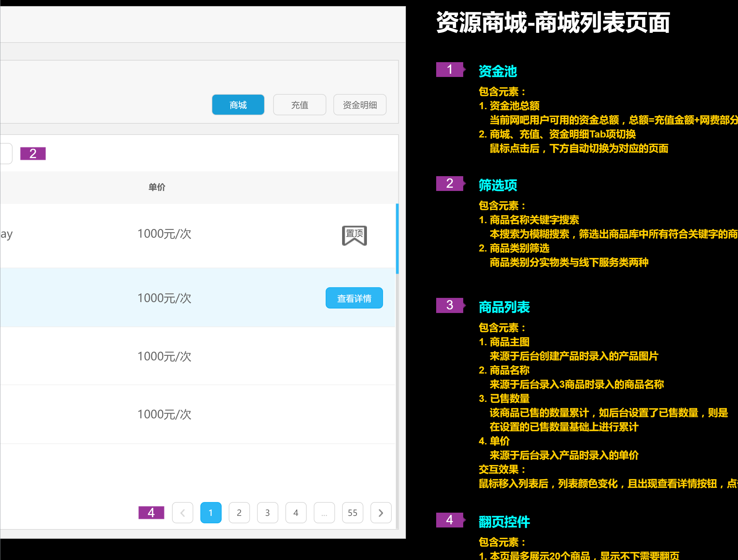Image resolution: width=738 pixels, height=560 pixels.
Task: Select page 4 in pagination
Action: (296, 512)
